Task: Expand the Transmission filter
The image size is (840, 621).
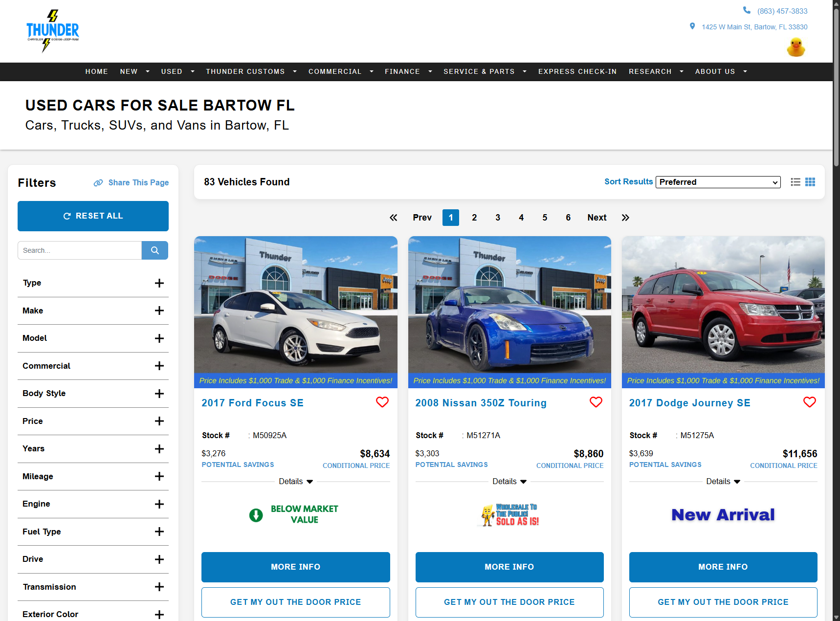Action: [x=93, y=587]
